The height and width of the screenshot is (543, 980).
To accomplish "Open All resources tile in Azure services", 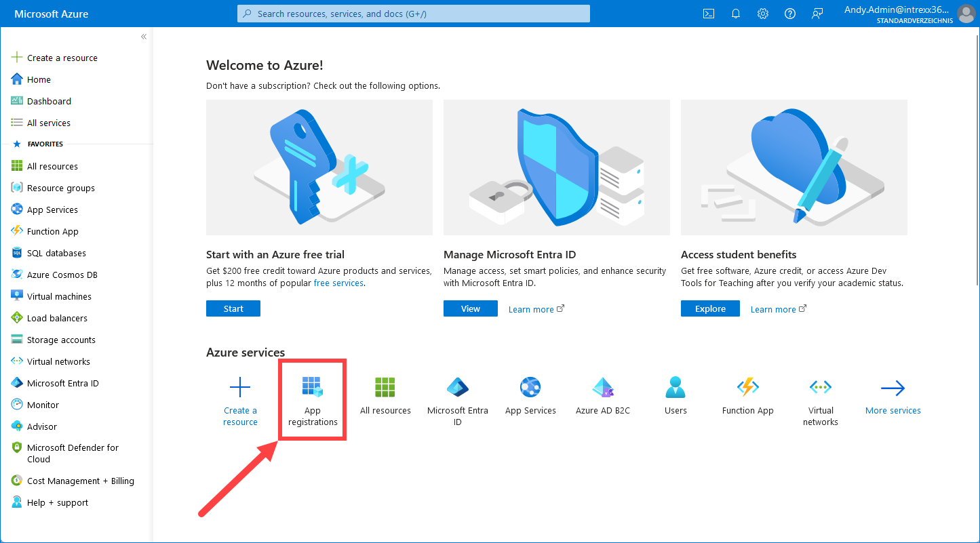I will click(385, 396).
